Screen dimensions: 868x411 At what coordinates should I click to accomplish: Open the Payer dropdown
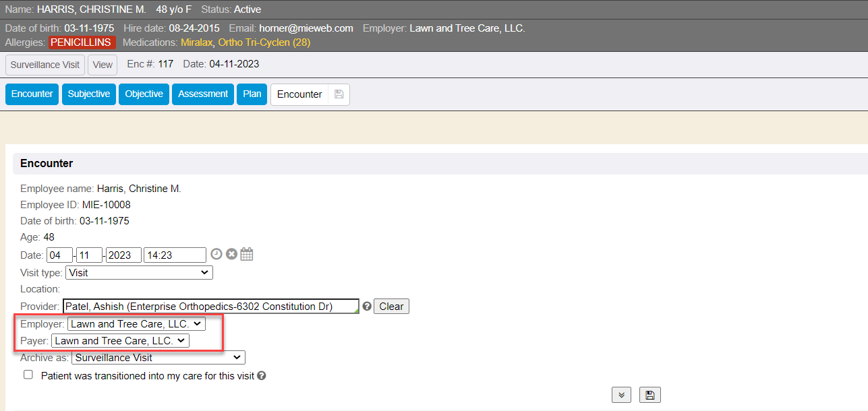pyautogui.click(x=120, y=341)
